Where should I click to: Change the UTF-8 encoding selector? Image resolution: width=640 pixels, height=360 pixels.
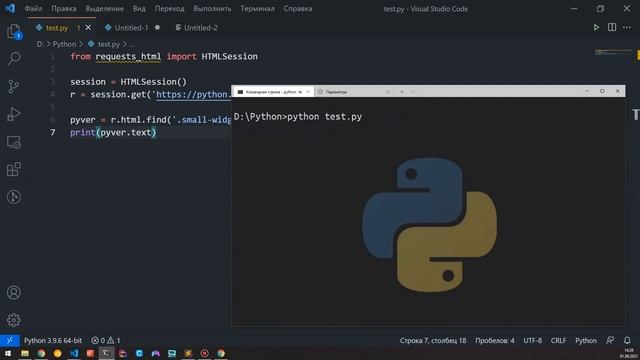pos(533,340)
